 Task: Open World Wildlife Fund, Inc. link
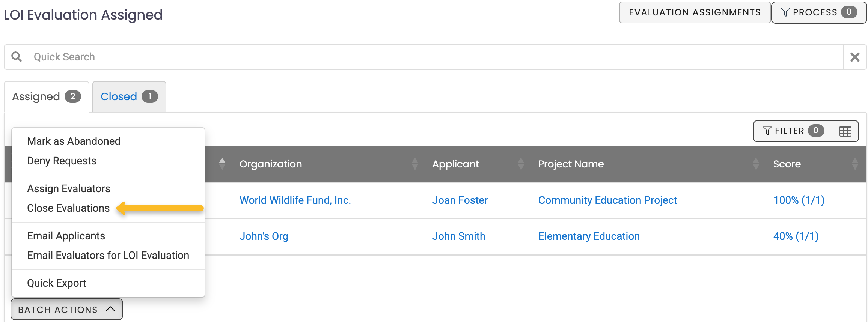295,200
